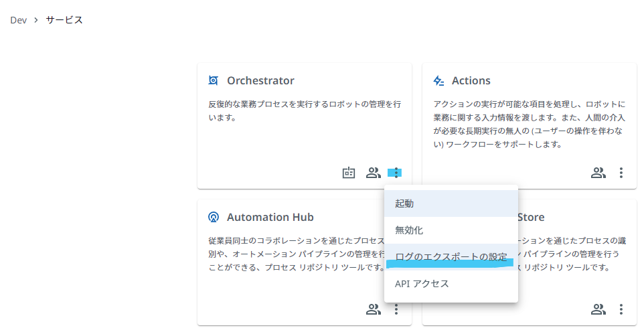Open Store card user management icon
This screenshot has width=644, height=328.
[598, 309]
